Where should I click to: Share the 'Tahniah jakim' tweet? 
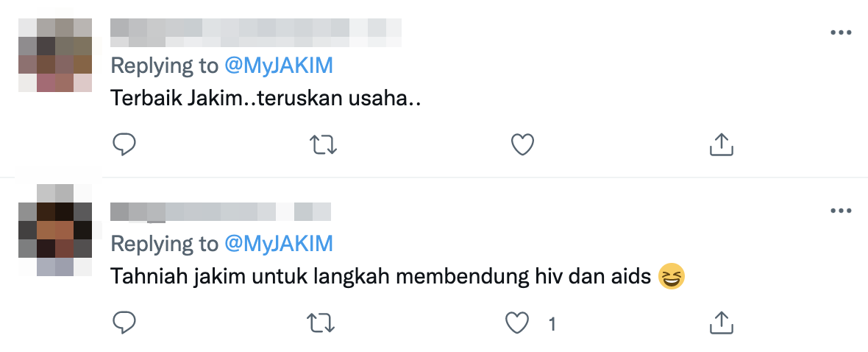[x=722, y=323]
